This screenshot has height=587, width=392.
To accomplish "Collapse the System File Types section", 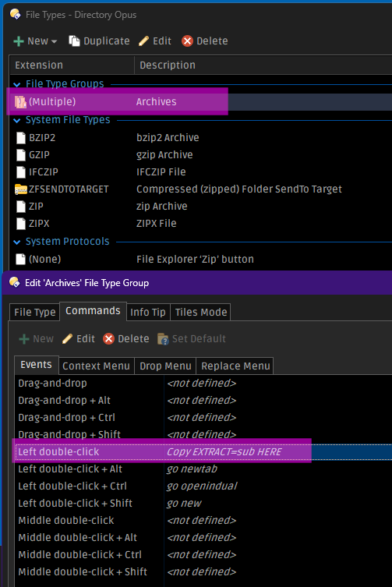I will (17, 121).
